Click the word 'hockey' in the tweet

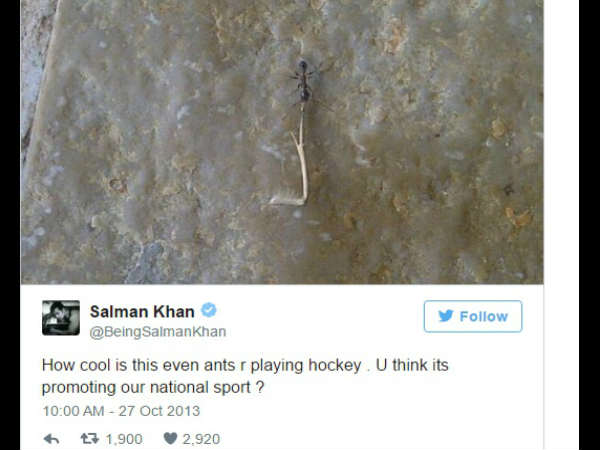click(x=335, y=365)
